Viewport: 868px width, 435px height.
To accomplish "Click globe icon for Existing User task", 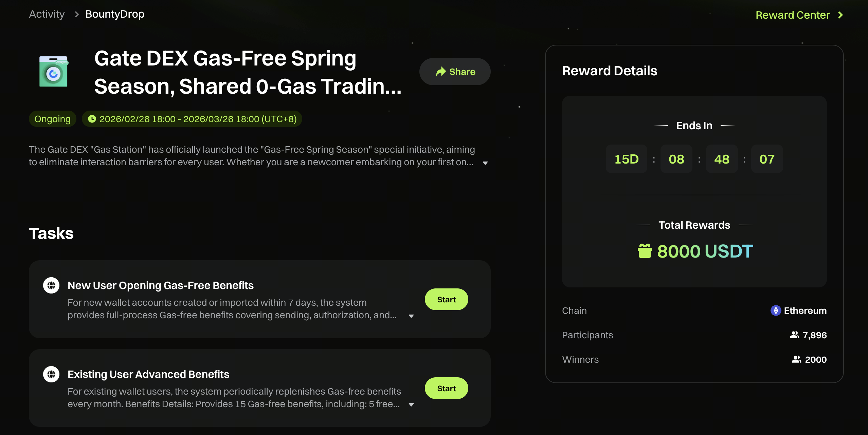I will point(51,374).
